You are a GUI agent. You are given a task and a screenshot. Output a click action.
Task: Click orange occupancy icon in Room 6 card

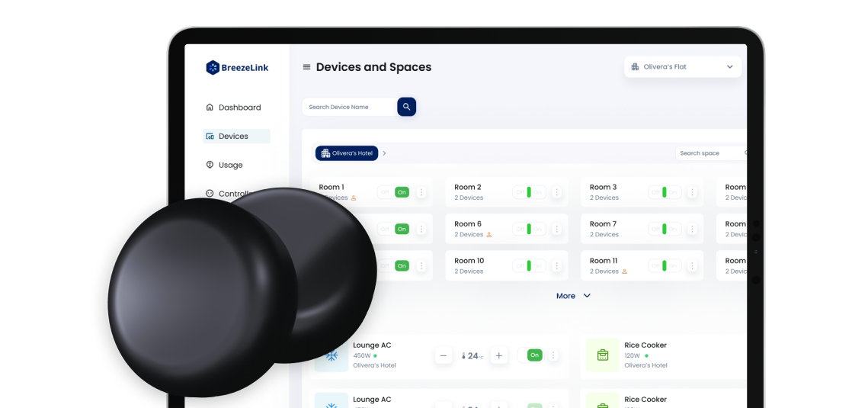pos(488,235)
